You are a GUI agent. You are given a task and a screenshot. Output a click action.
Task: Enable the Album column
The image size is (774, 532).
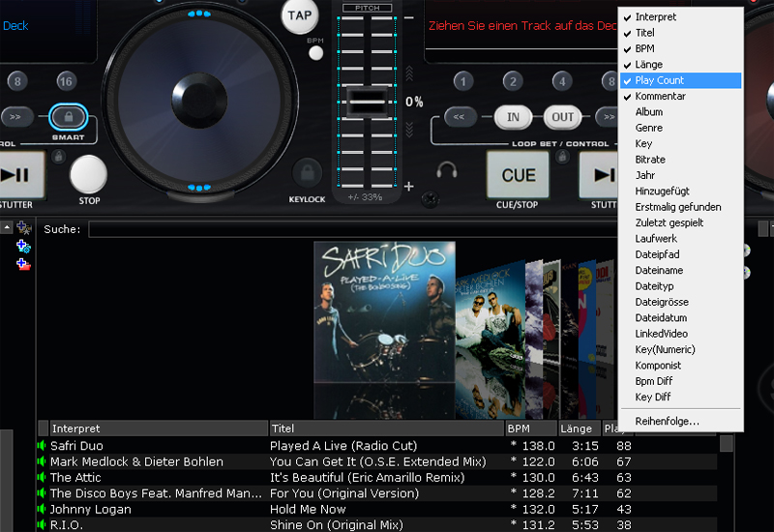(681, 111)
